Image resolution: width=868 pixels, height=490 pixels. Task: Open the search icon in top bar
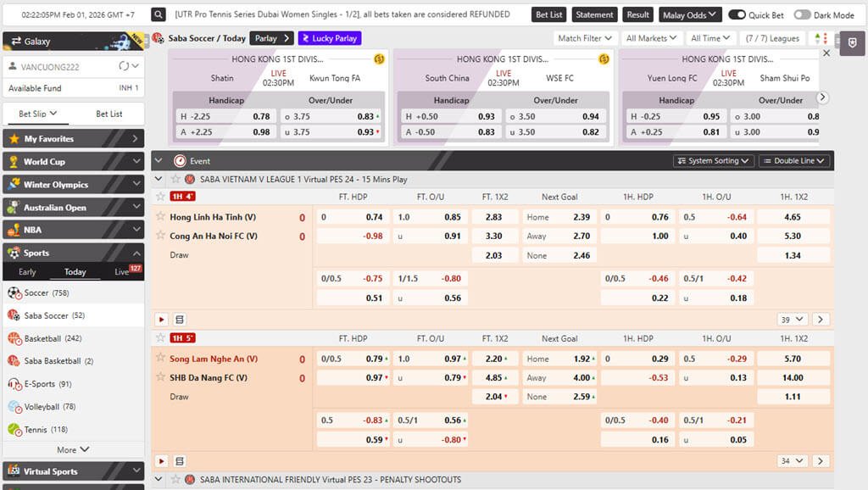(x=158, y=14)
